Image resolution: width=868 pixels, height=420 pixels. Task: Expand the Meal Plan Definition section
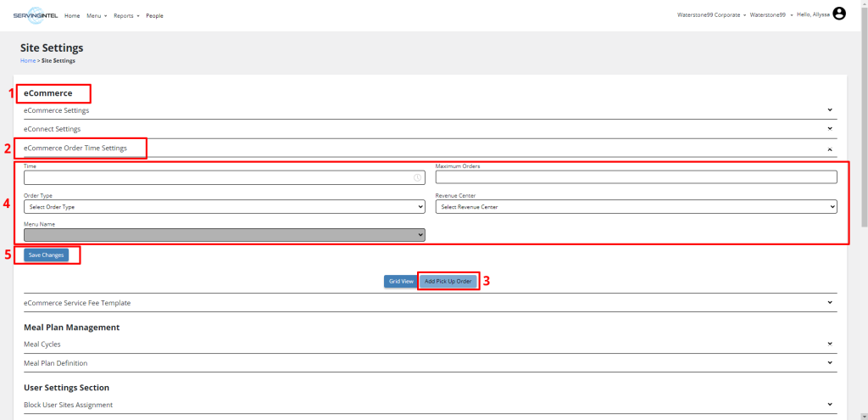tap(829, 363)
